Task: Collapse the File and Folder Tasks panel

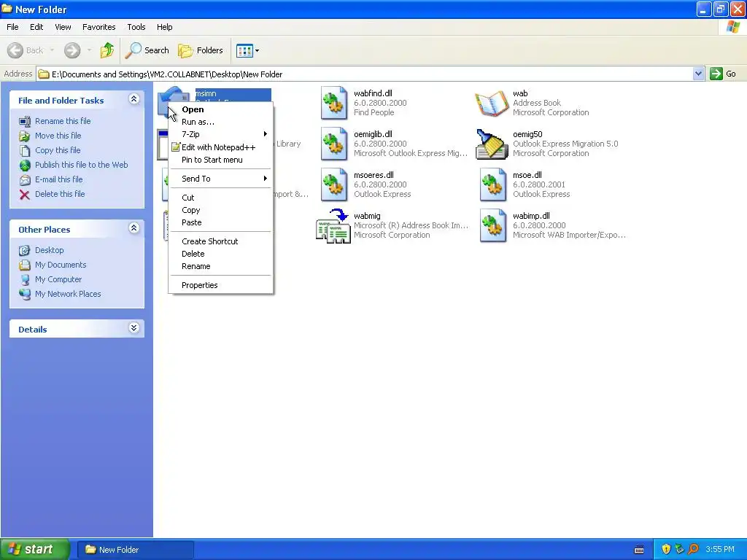Action: [134, 99]
